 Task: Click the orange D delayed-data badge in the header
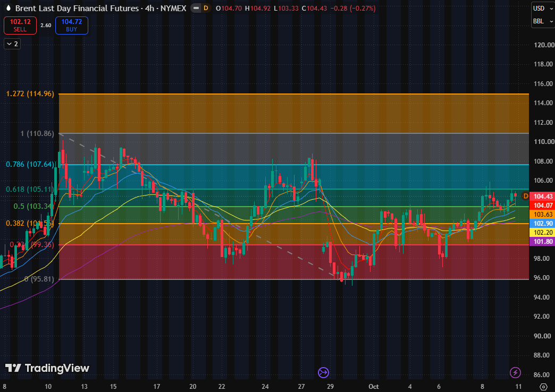click(x=206, y=8)
